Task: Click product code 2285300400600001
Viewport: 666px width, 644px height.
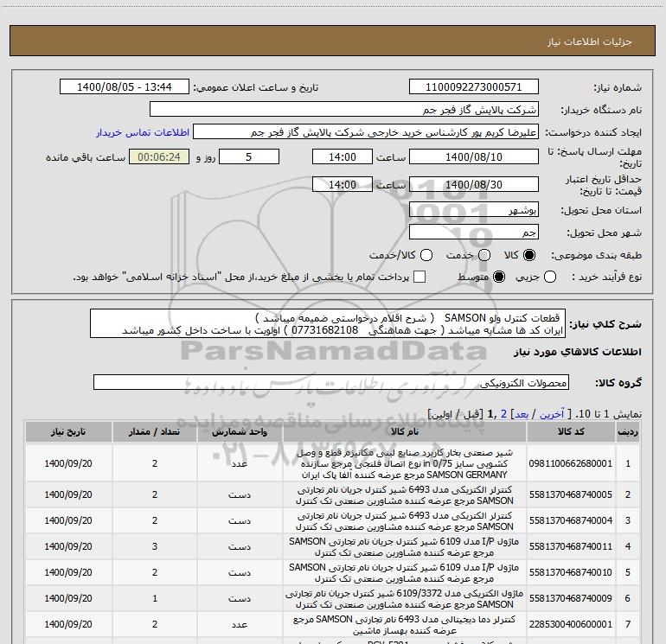Action: tap(571, 624)
